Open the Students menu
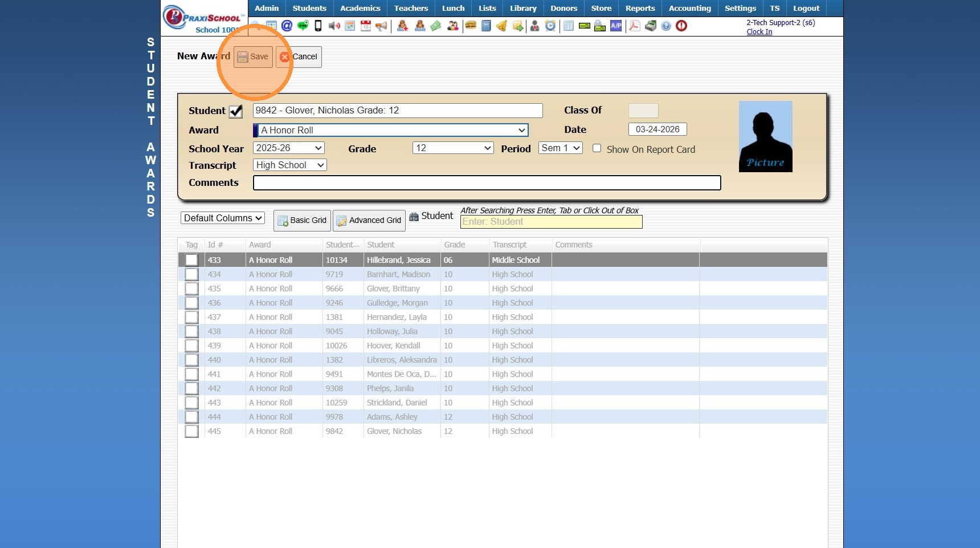Image resolution: width=980 pixels, height=548 pixels. tap(309, 8)
